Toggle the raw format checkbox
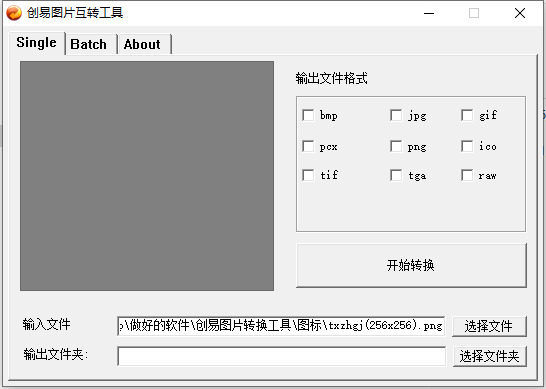 (467, 175)
